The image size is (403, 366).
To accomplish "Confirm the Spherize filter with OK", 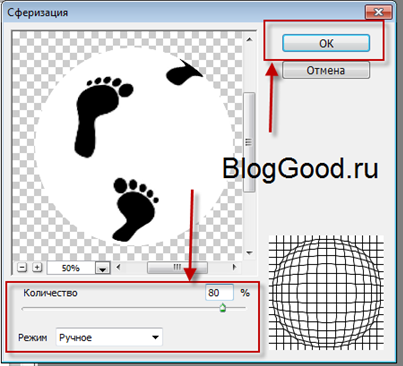I will click(326, 43).
